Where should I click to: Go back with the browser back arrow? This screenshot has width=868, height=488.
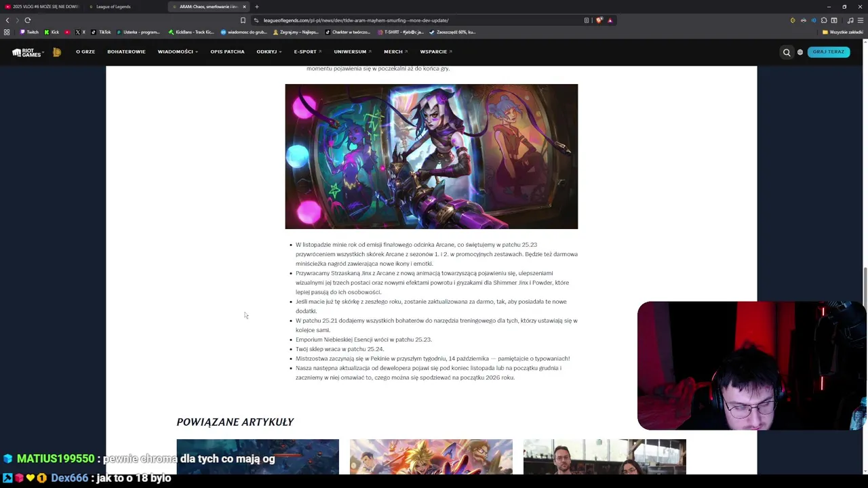coord(7,20)
